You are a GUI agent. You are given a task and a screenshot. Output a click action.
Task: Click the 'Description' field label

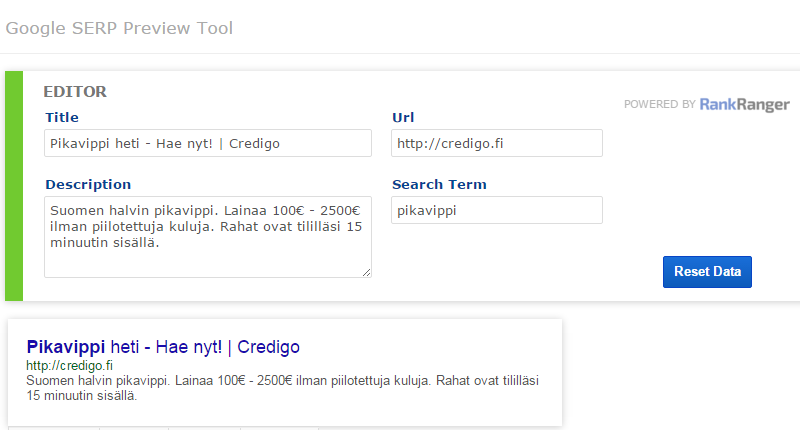(88, 185)
